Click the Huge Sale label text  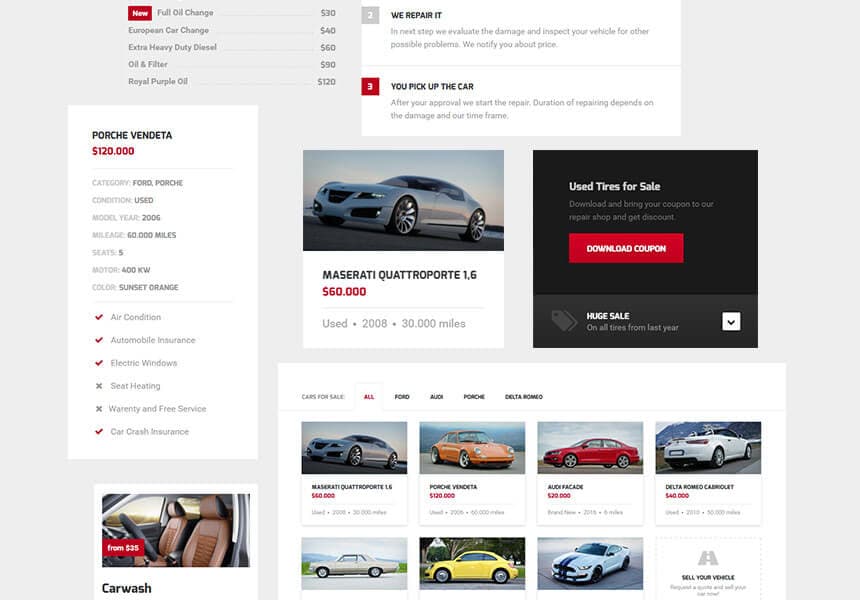[608, 316]
